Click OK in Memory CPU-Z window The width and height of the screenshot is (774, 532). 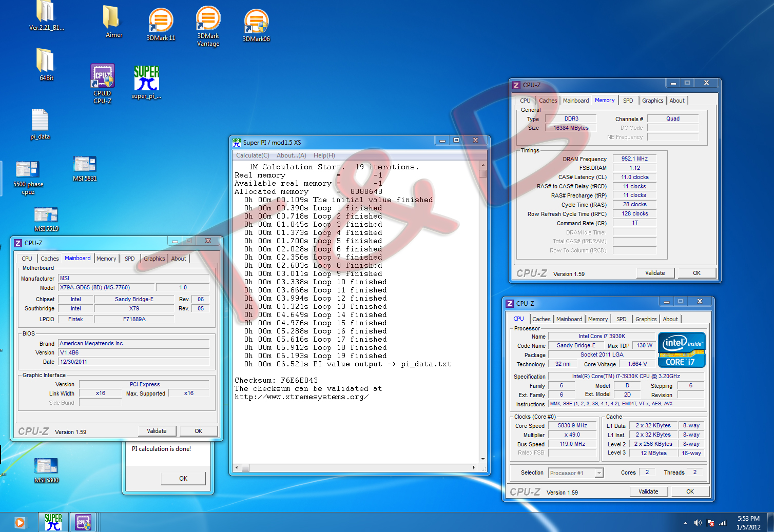pos(696,273)
